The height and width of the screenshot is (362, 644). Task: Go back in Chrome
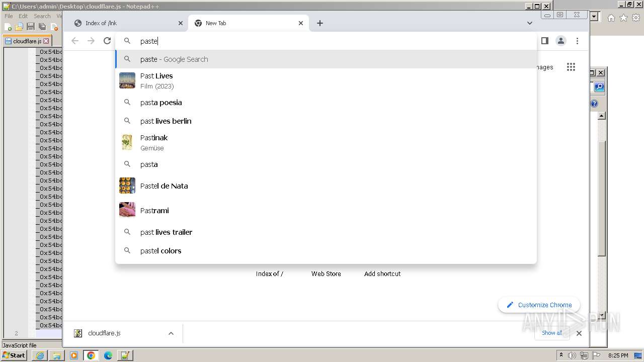75,41
